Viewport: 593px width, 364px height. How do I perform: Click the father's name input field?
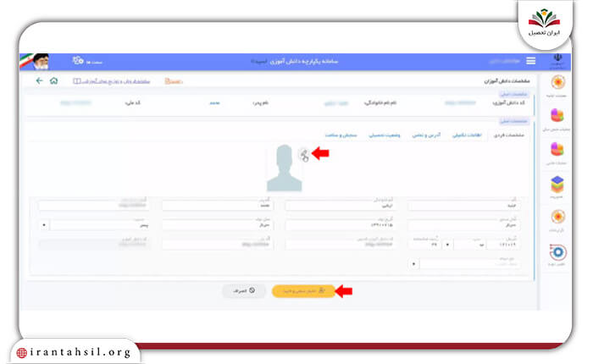[218, 205]
